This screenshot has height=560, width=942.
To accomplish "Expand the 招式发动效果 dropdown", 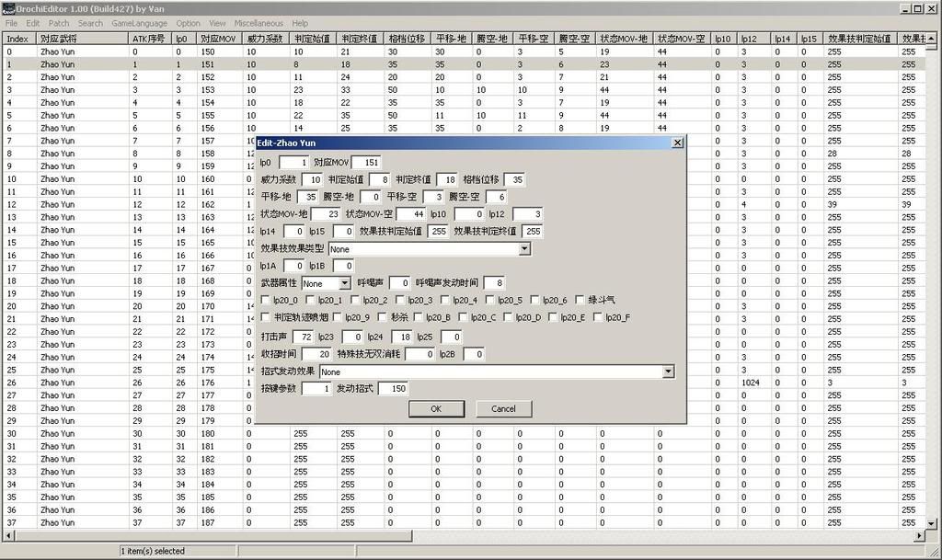I will (668, 371).
